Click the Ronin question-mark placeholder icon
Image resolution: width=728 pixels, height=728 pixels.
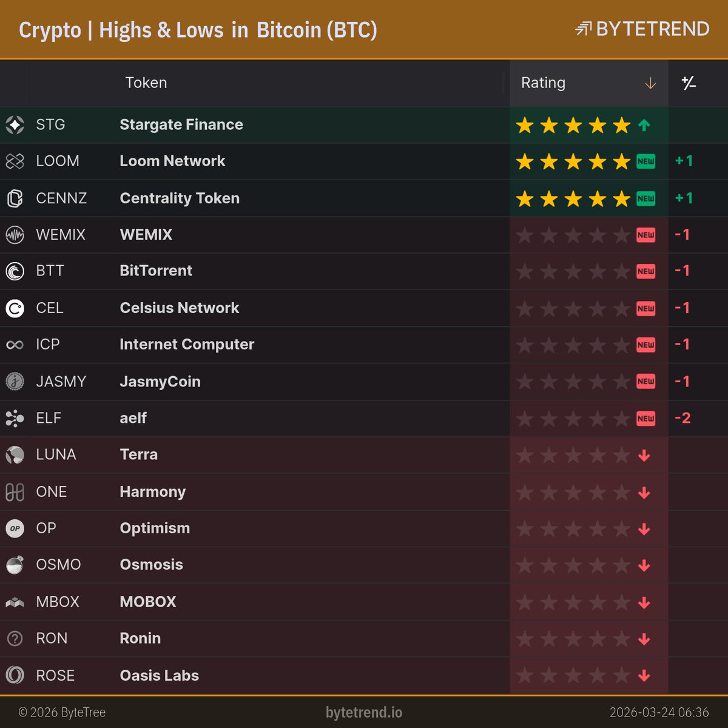pyautogui.click(x=15, y=638)
